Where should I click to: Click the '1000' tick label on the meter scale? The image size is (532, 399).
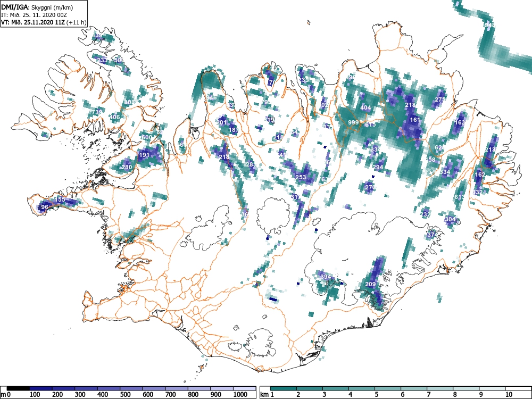point(240,395)
